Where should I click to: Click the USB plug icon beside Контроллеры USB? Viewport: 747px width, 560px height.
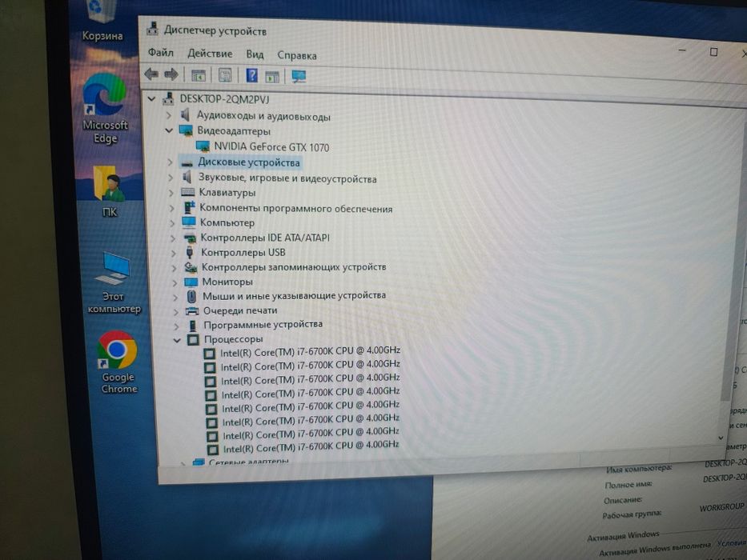tap(190, 252)
